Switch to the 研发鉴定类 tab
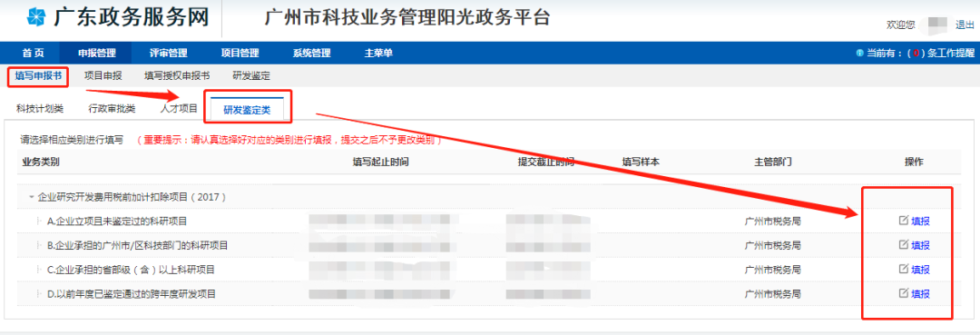The height and width of the screenshot is (335, 980). pyautogui.click(x=247, y=109)
